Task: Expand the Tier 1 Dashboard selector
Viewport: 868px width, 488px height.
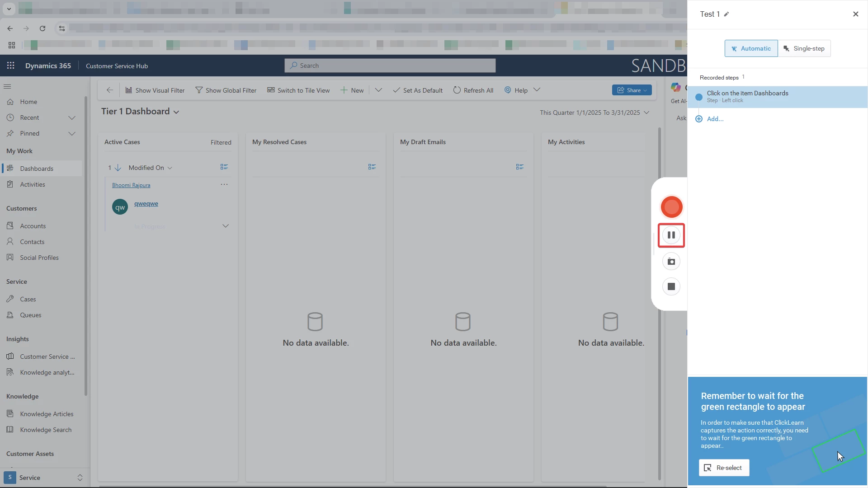Action: (x=176, y=112)
